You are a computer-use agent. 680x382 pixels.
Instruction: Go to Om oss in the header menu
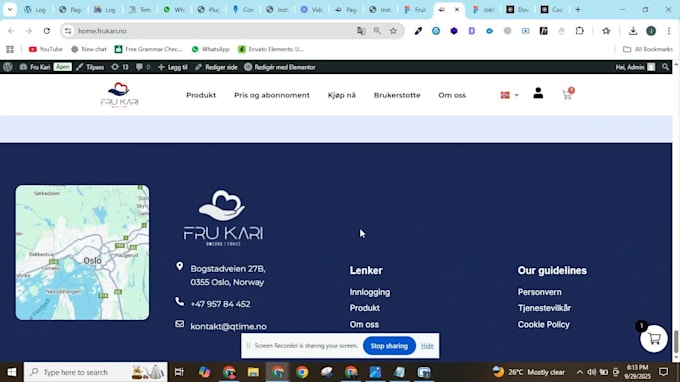[x=452, y=95]
